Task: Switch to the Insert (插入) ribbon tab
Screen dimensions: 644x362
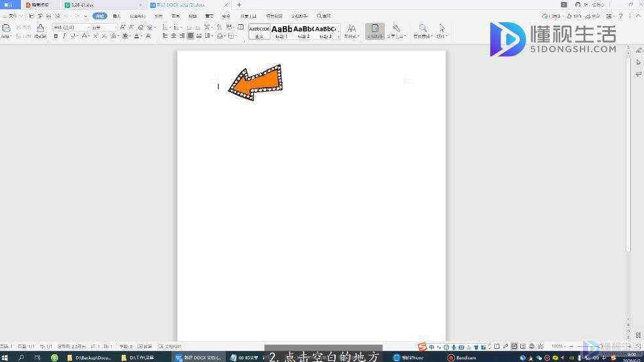Action: [x=116, y=16]
